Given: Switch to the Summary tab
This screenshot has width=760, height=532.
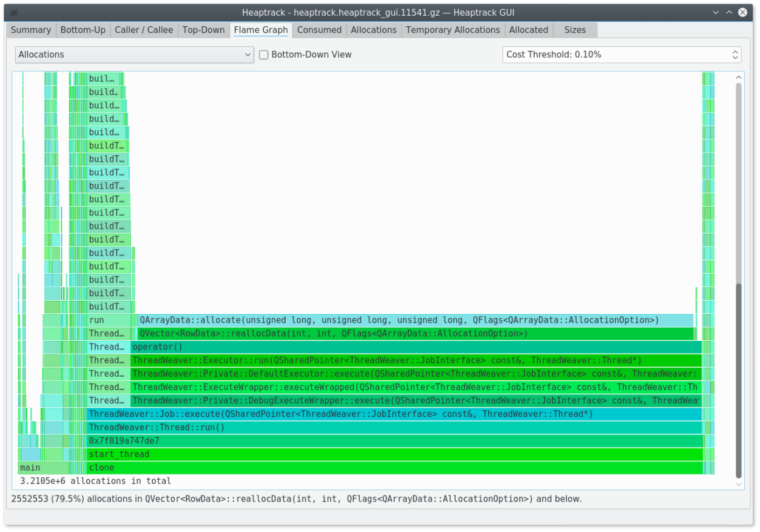Looking at the screenshot, I should pyautogui.click(x=30, y=30).
